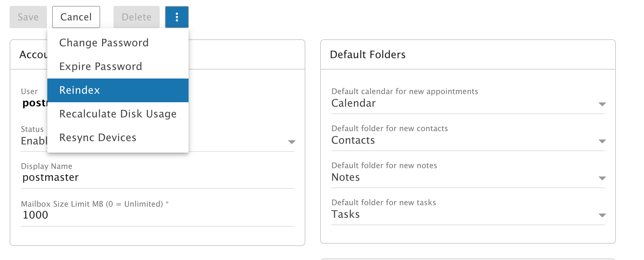Viewport: 644px width, 260px height.
Task: Expand default folder for new contacts dropdown
Action: click(602, 141)
